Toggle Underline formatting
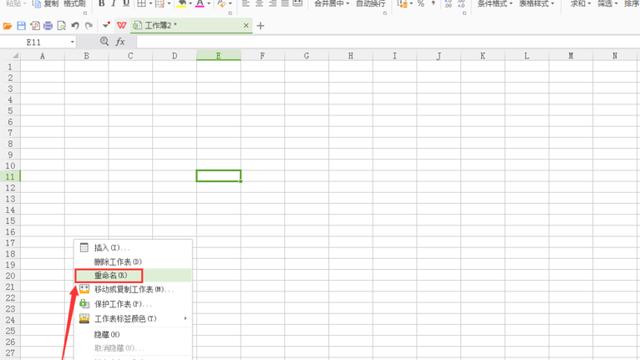The height and width of the screenshot is (360, 640). (x=126, y=4)
